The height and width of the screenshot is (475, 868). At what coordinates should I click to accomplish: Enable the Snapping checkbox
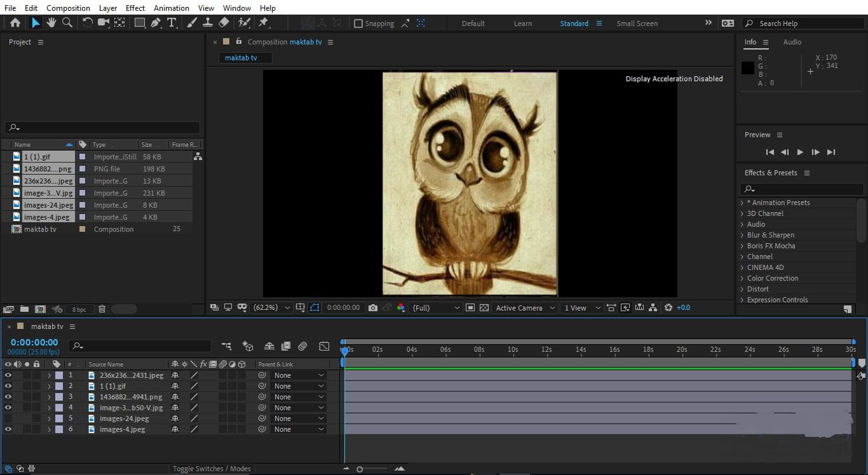click(x=358, y=23)
